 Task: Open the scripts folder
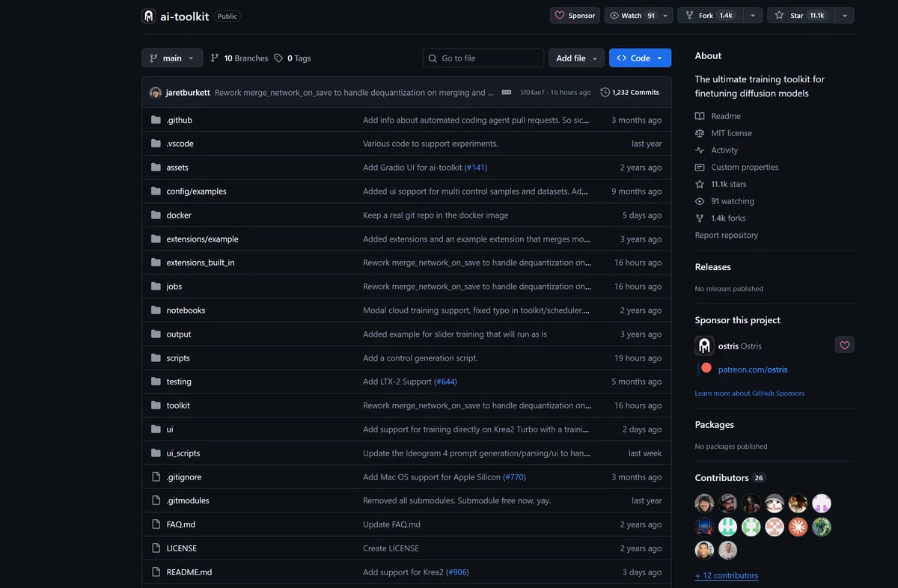pos(178,358)
